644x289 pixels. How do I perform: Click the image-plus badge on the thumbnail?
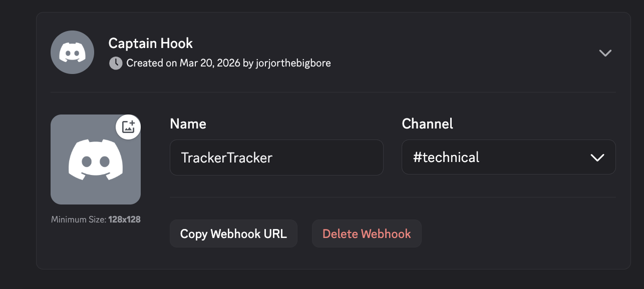tap(128, 127)
